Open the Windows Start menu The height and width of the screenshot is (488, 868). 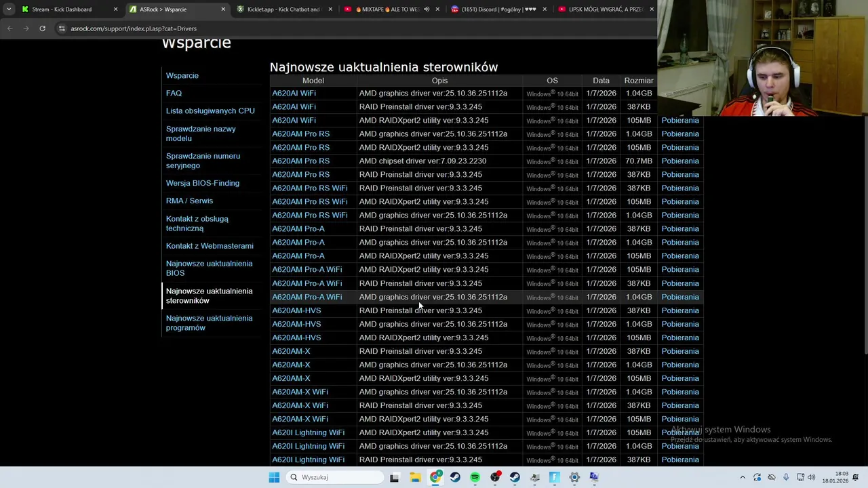coord(274,477)
